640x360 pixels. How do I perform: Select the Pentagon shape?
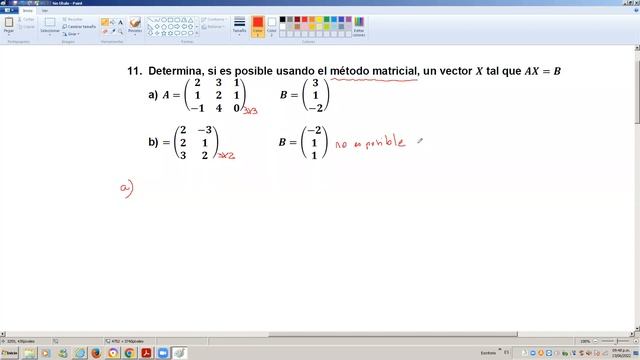click(x=164, y=27)
